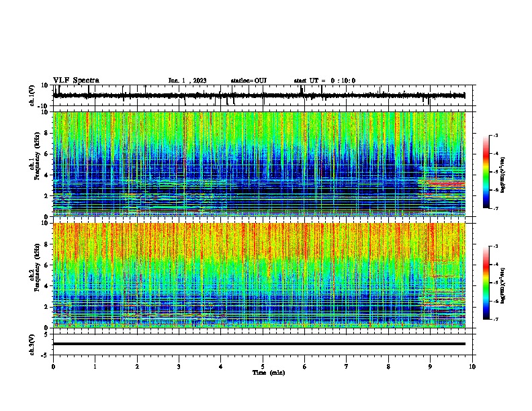Image resolution: width=532 pixels, height=411 pixels.
Task: Click the "6" kHz tick on ch.1 frequency axis
Action: (46, 154)
